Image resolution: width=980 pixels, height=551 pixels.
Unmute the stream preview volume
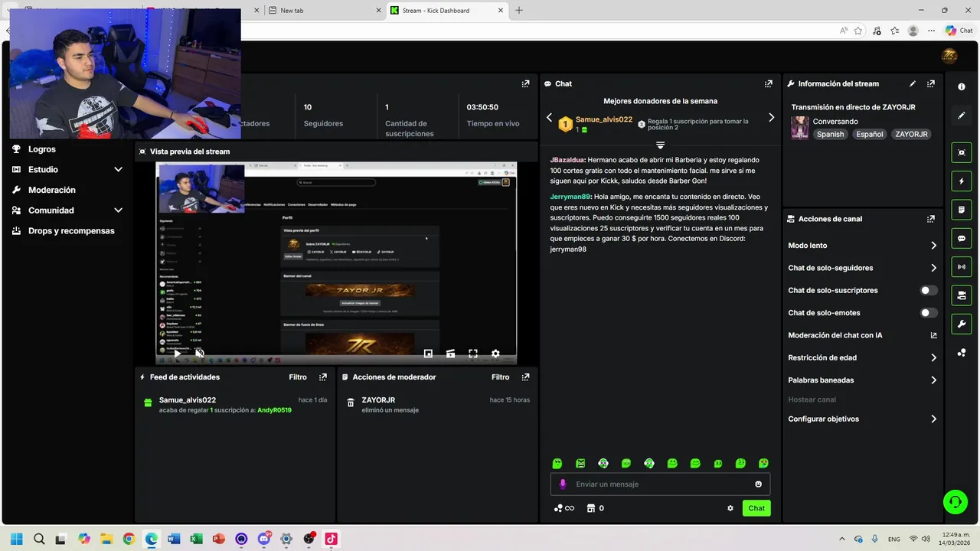click(x=199, y=354)
